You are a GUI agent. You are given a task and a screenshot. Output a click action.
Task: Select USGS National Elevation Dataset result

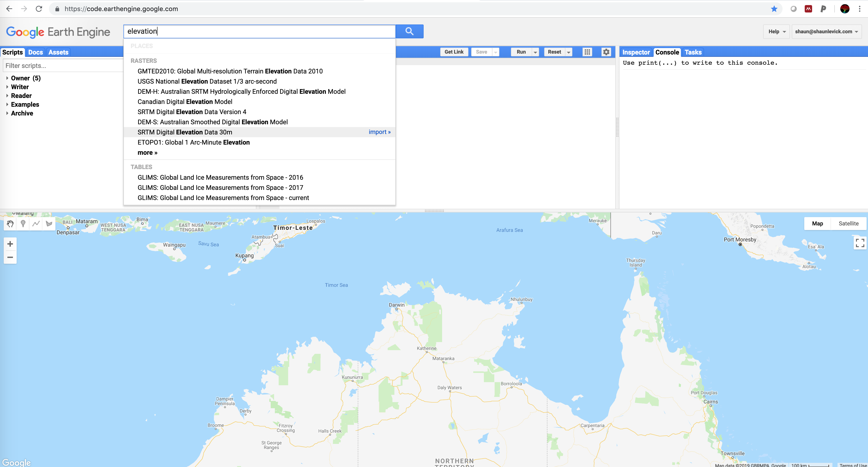259,81
